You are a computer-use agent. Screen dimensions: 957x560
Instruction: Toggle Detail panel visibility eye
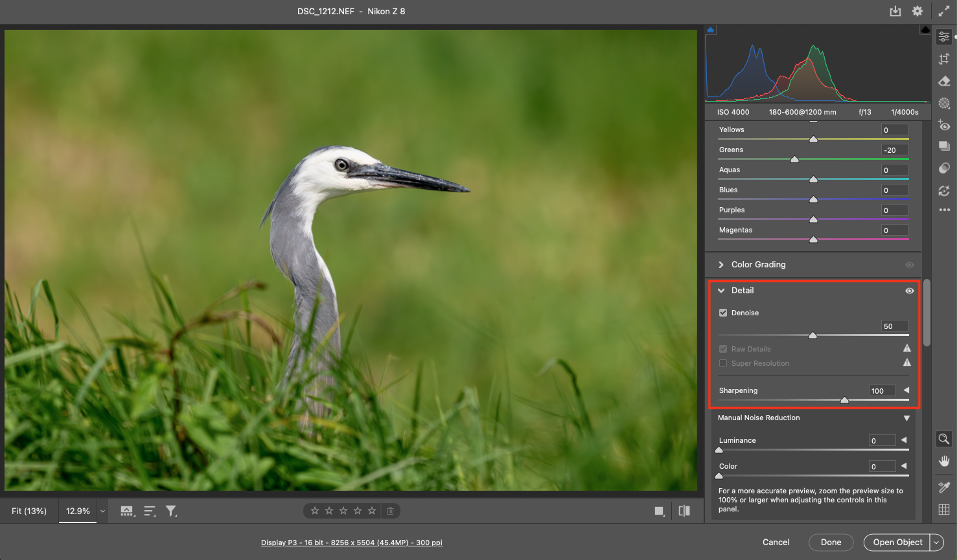click(910, 291)
